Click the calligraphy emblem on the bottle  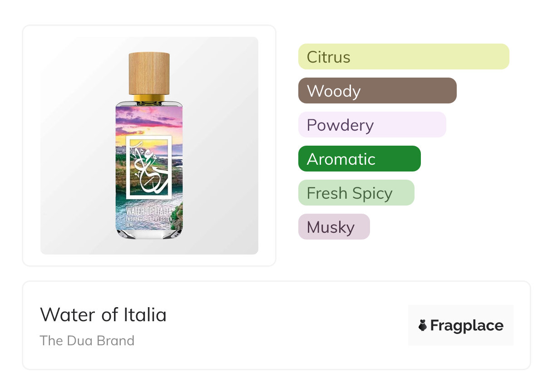click(x=149, y=167)
